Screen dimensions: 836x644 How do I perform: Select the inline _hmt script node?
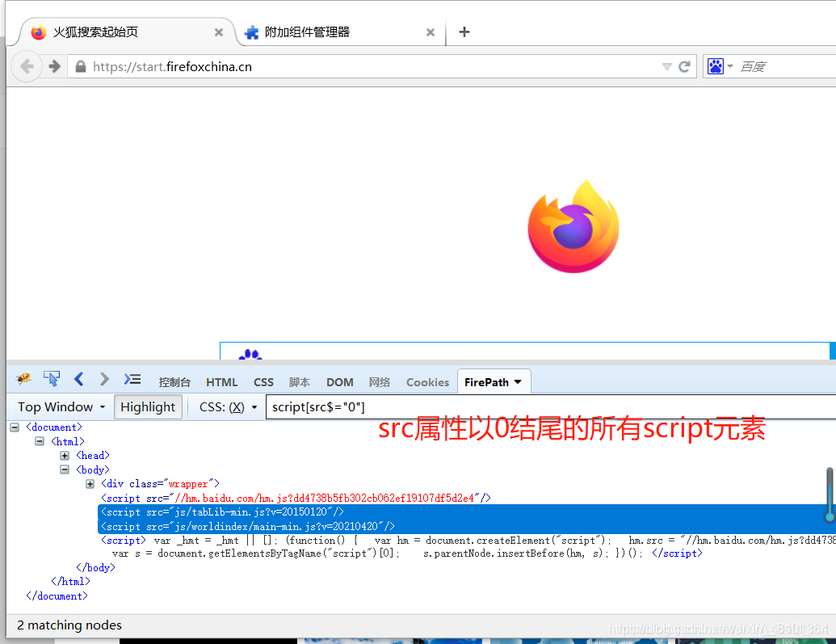[x=468, y=547]
